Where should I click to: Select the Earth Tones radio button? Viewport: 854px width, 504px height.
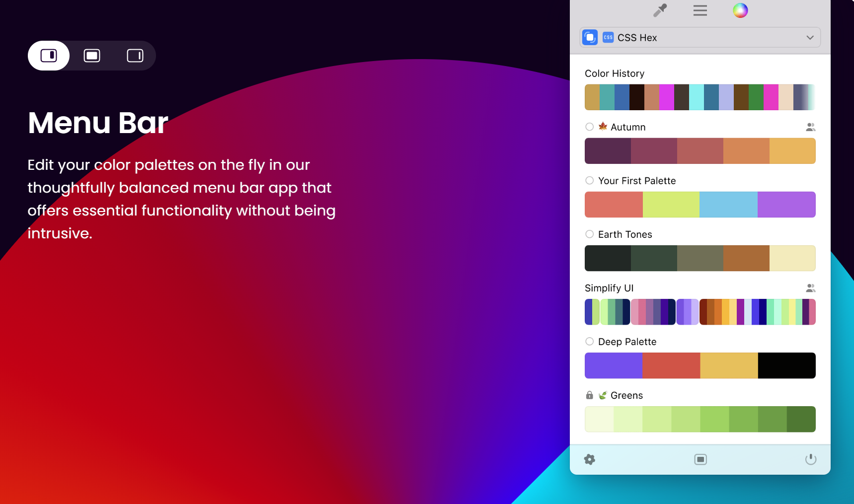click(589, 234)
